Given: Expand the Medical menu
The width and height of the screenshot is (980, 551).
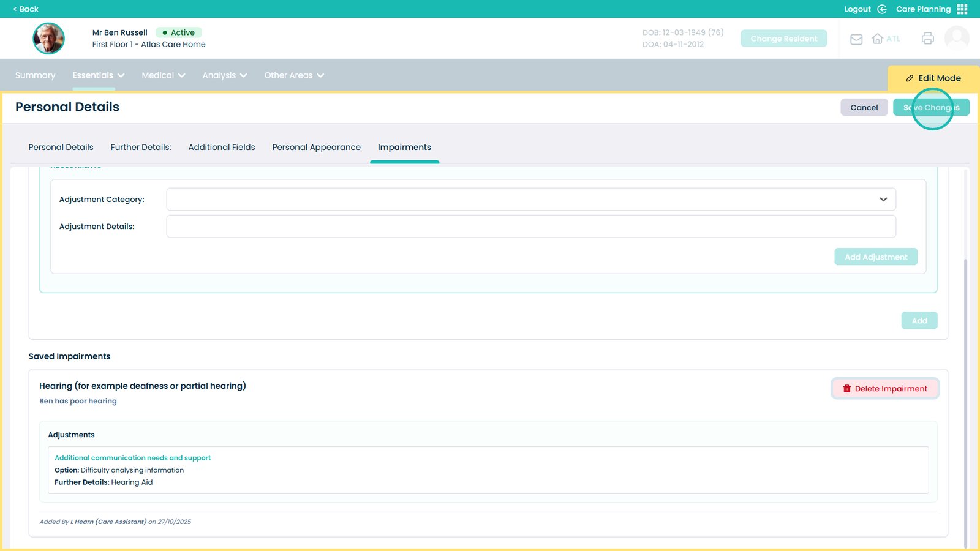Looking at the screenshot, I should point(163,75).
